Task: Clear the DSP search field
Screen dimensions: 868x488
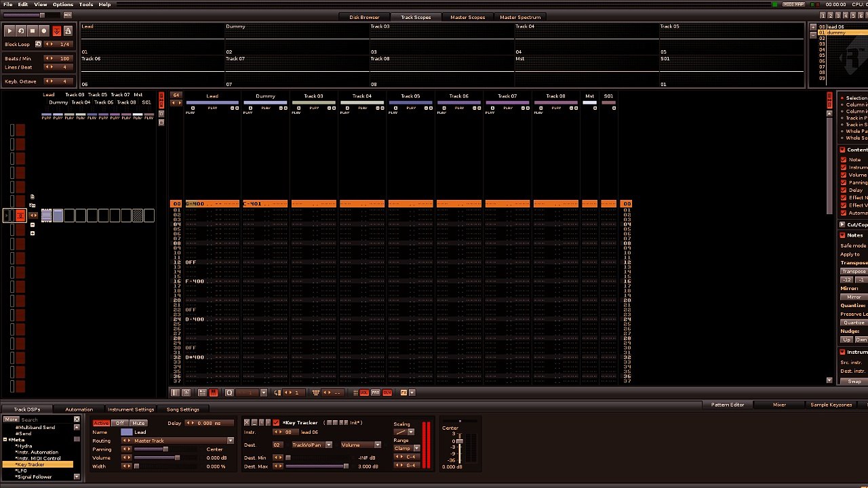Action: coord(77,420)
